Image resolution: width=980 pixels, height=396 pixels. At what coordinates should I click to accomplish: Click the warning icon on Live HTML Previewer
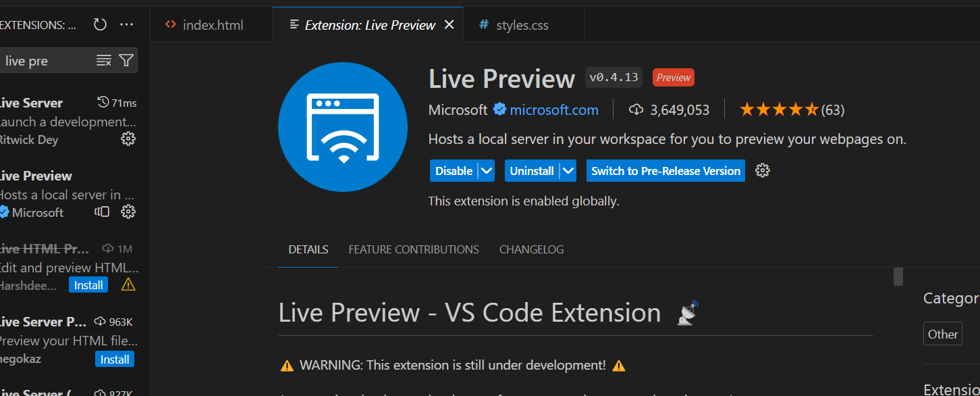(128, 284)
